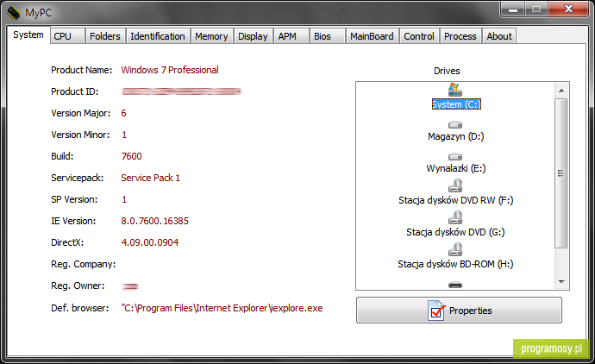Click the Build value 7600

click(131, 156)
